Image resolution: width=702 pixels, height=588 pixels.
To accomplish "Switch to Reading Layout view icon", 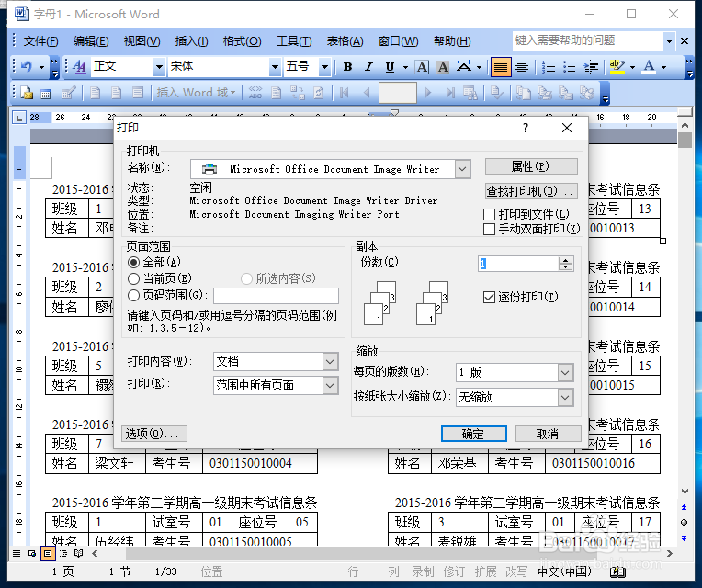I will (x=79, y=554).
